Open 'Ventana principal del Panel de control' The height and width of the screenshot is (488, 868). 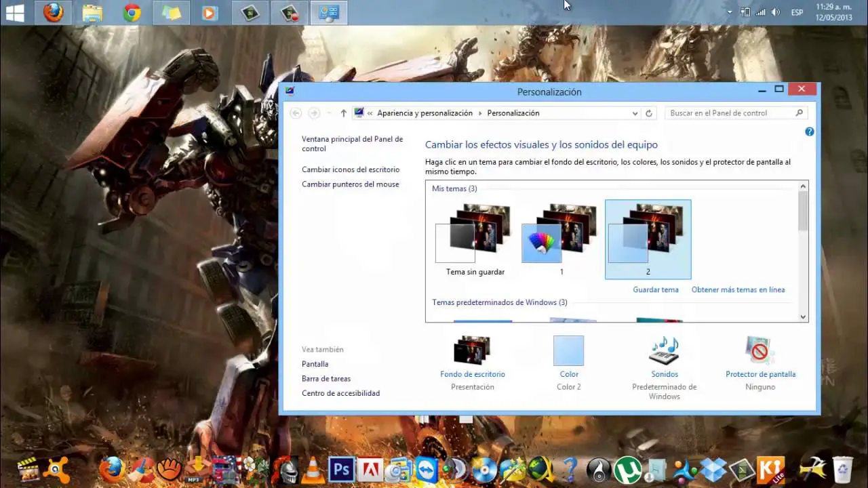click(x=352, y=144)
